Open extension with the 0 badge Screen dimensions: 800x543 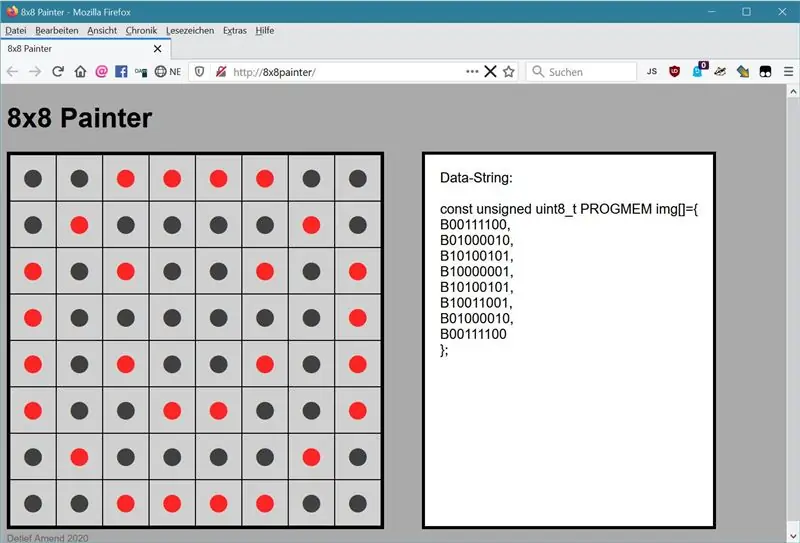(x=699, y=70)
